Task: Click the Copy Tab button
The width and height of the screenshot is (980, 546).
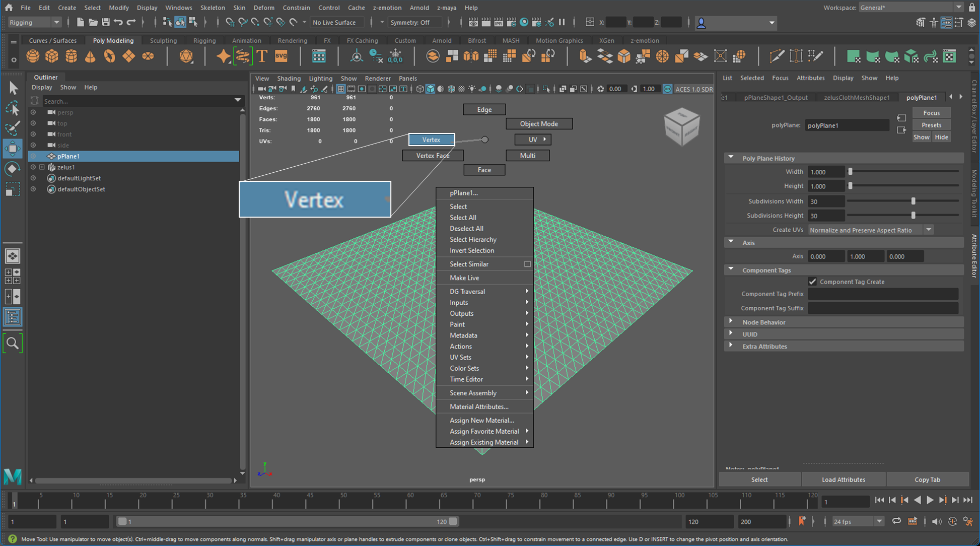Action: [927, 480]
